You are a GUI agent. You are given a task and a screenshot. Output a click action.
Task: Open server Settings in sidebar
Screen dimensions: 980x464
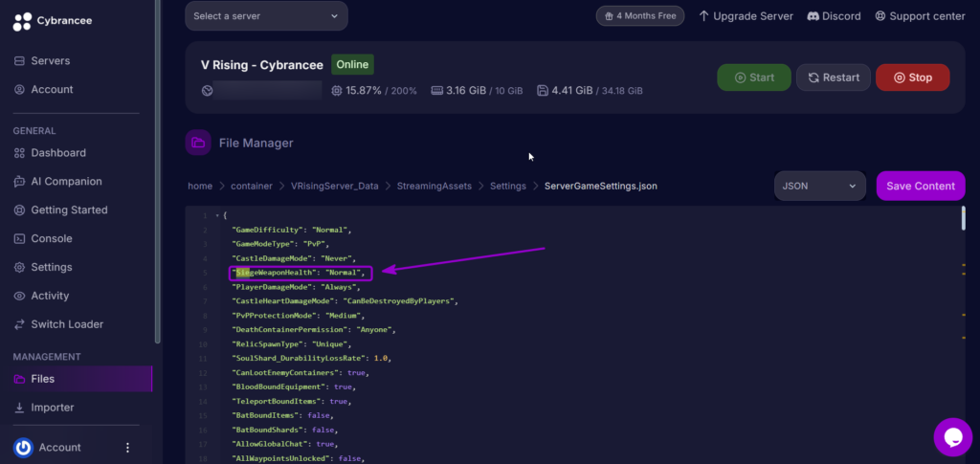click(43, 267)
